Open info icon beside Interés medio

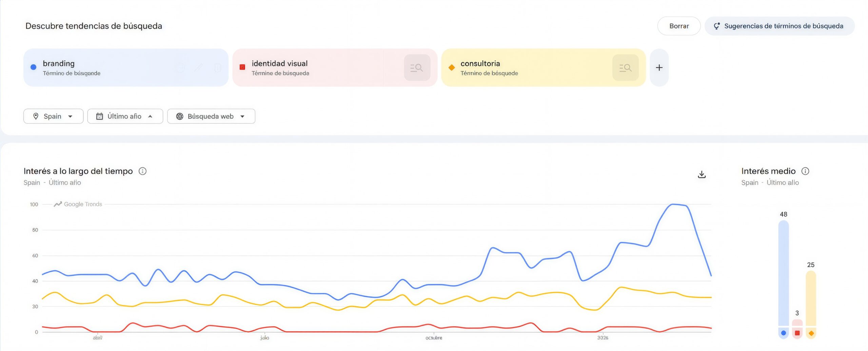click(805, 171)
